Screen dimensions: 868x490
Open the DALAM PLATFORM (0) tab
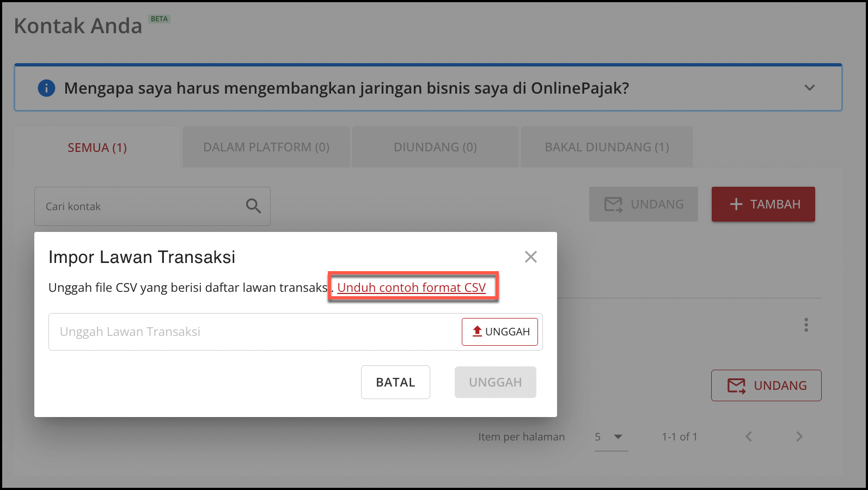pyautogui.click(x=266, y=148)
